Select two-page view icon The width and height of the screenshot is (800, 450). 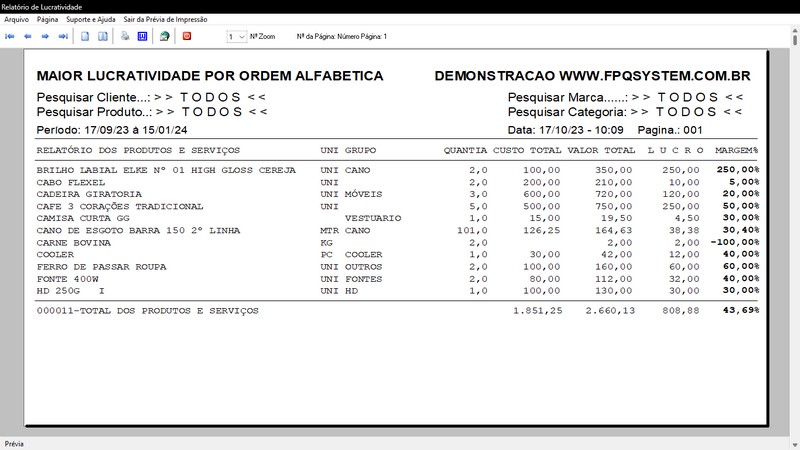103,36
